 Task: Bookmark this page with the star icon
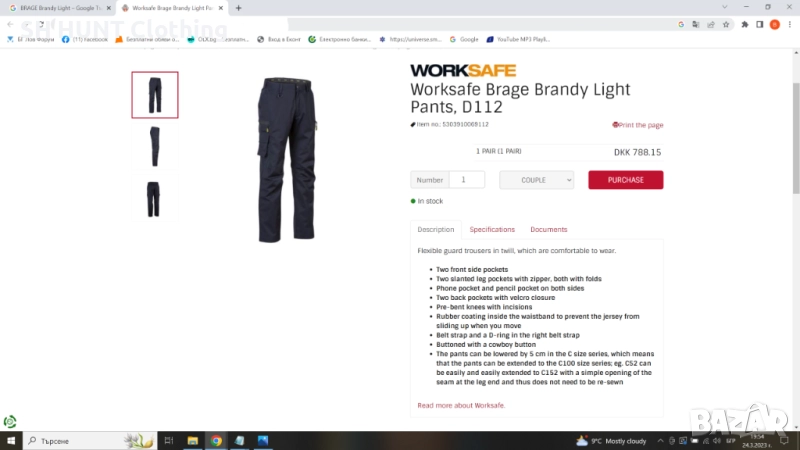click(726, 24)
